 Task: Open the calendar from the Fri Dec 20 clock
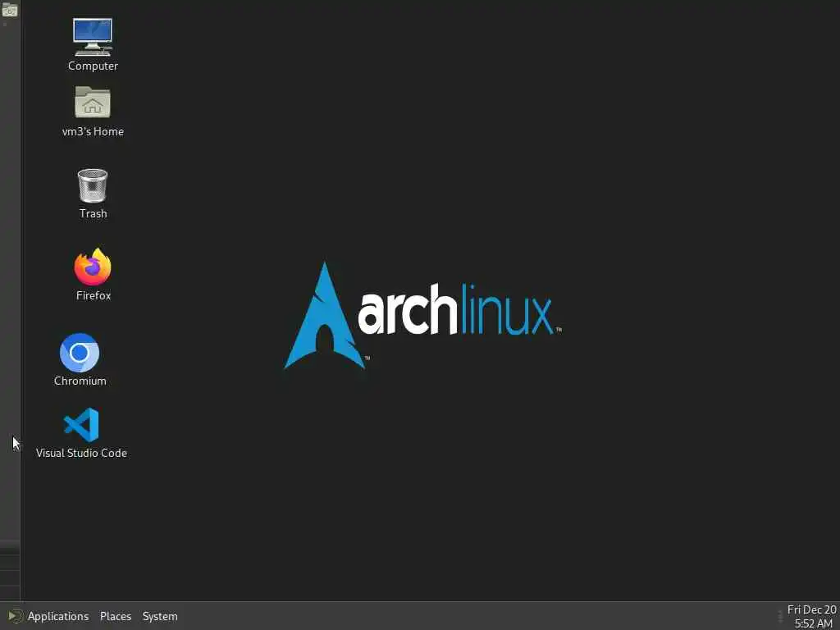pos(812,616)
